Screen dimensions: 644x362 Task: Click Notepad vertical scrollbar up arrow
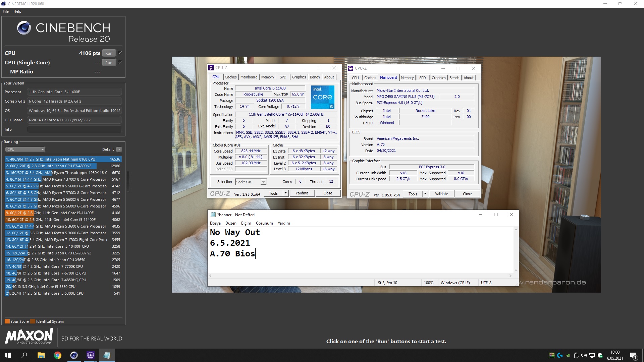tap(516, 230)
